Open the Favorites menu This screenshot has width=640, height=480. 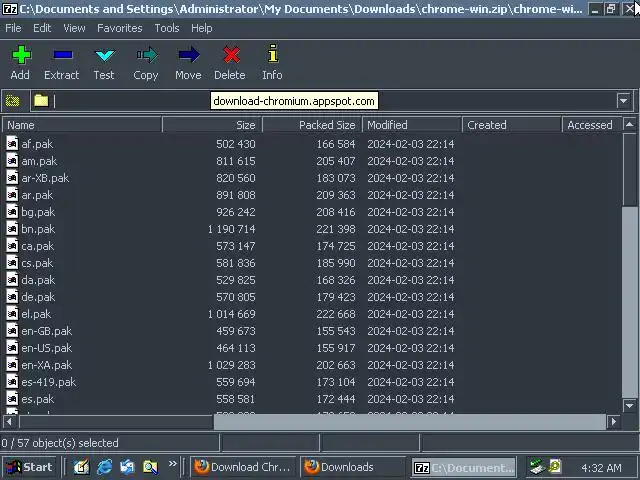[120, 28]
